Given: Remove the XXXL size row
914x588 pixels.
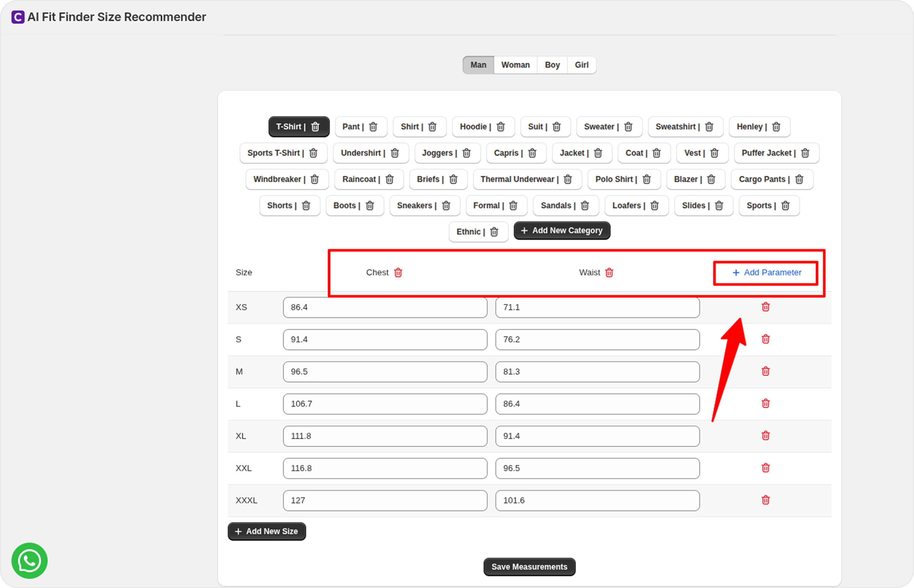Looking at the screenshot, I should [765, 500].
